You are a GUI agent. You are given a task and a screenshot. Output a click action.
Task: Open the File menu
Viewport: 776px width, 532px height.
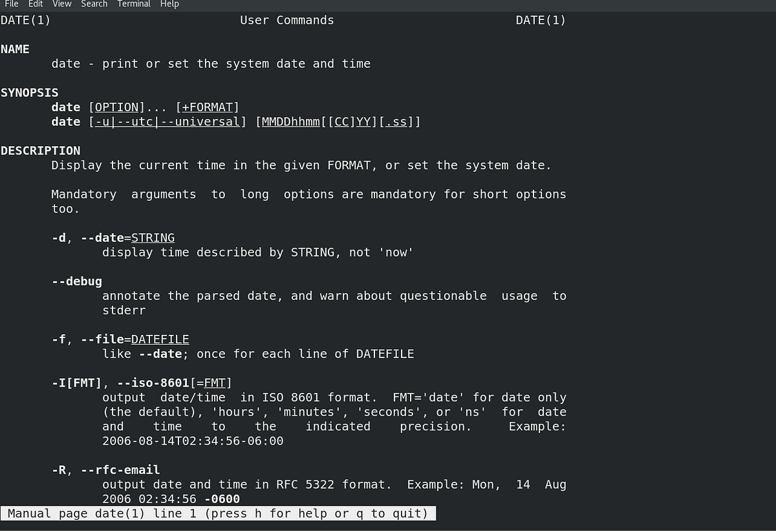tap(11, 5)
